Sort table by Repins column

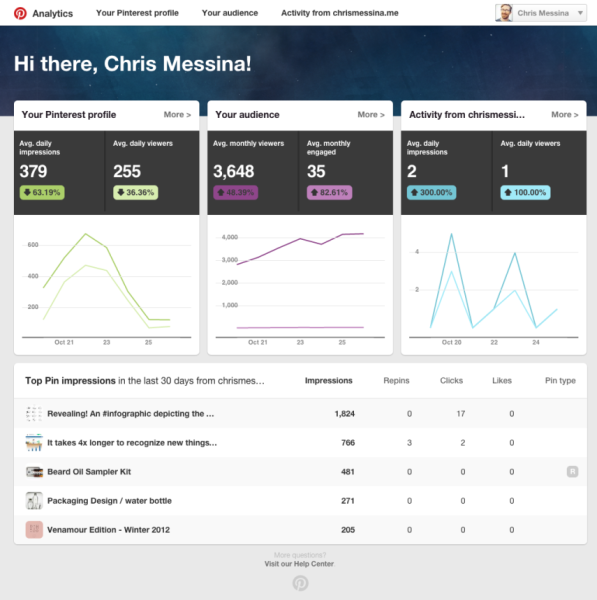(x=396, y=380)
